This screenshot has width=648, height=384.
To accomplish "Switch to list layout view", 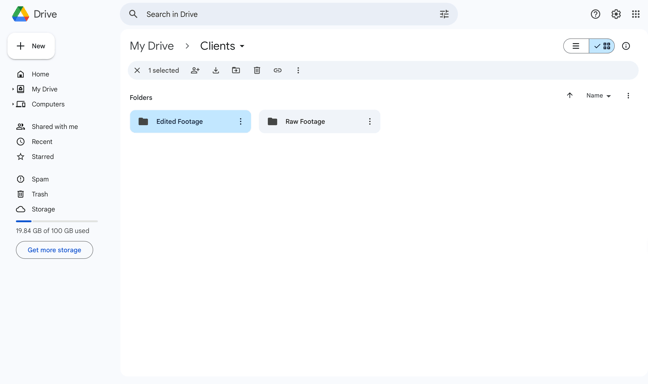I will pyautogui.click(x=576, y=46).
